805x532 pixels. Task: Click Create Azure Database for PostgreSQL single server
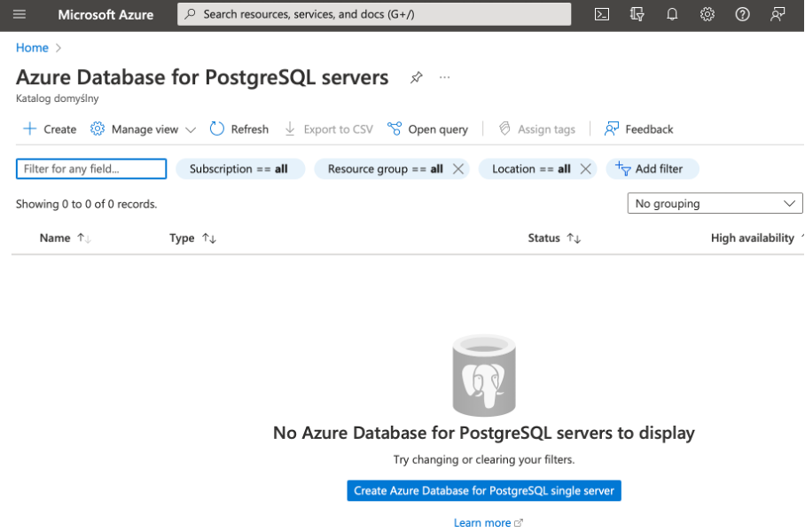(484, 491)
